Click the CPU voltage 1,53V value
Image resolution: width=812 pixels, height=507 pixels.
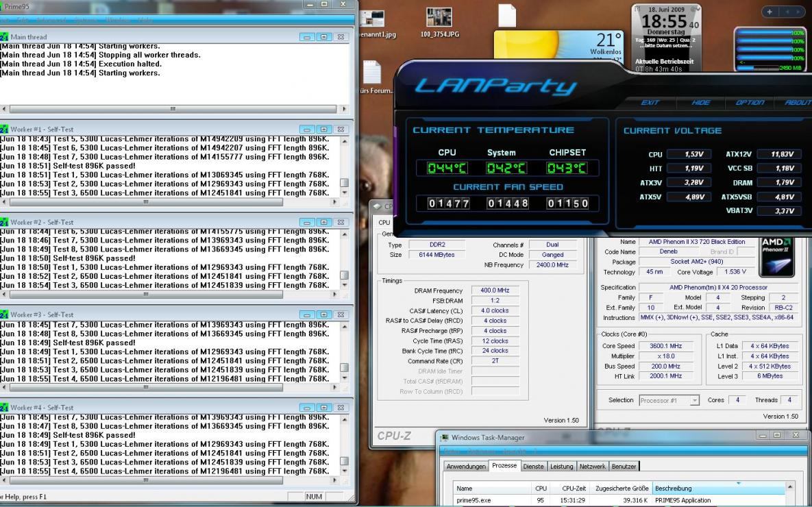point(688,154)
